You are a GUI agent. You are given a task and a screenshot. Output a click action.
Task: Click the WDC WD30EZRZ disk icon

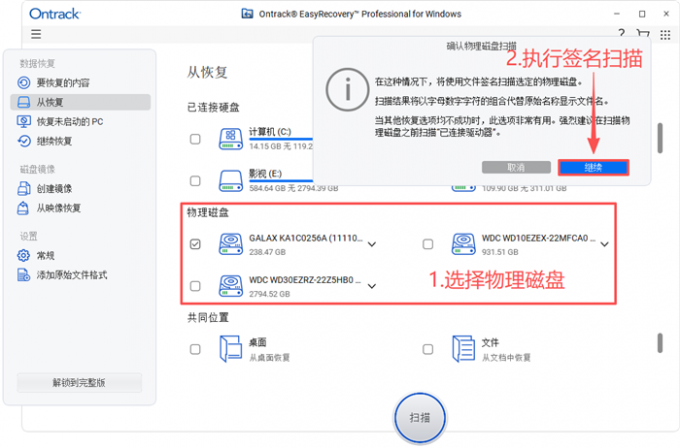[231, 286]
